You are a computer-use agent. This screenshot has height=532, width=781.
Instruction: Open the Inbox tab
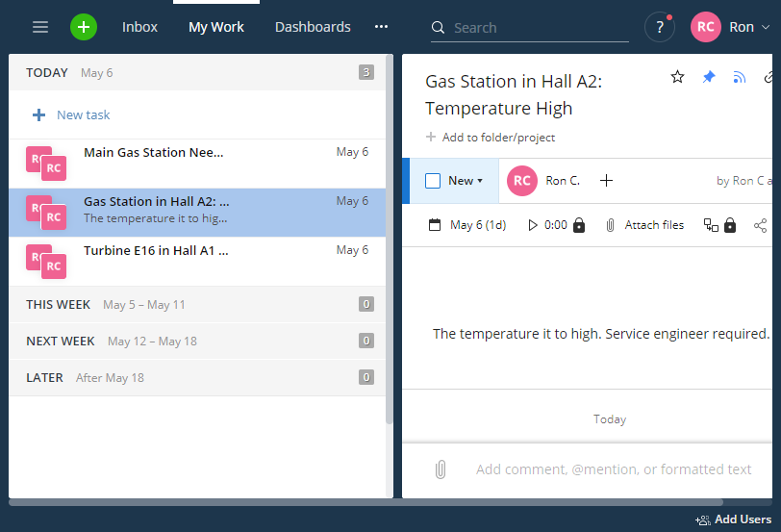pyautogui.click(x=139, y=27)
